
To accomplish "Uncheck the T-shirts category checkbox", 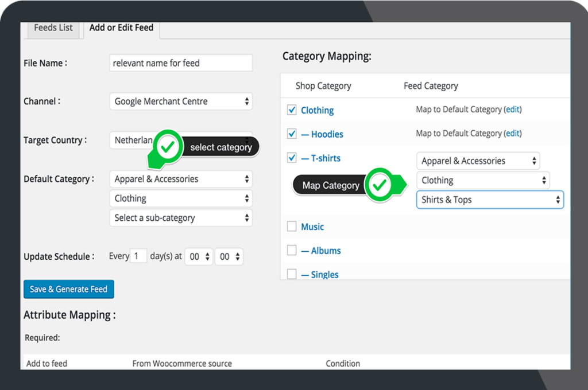I will [x=291, y=158].
